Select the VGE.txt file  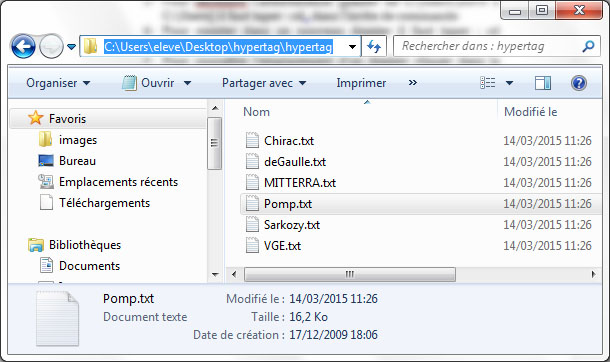point(282,245)
